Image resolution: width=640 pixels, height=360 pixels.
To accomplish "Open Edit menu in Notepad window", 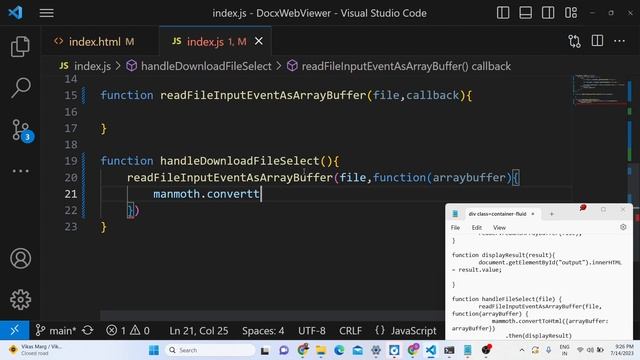I will click(x=476, y=228).
